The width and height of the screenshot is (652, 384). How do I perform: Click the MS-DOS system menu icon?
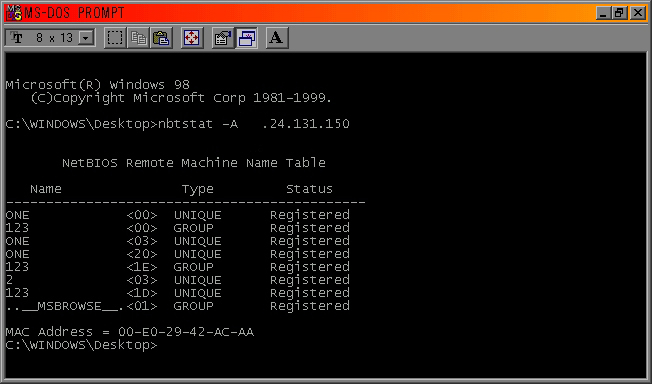point(14,13)
